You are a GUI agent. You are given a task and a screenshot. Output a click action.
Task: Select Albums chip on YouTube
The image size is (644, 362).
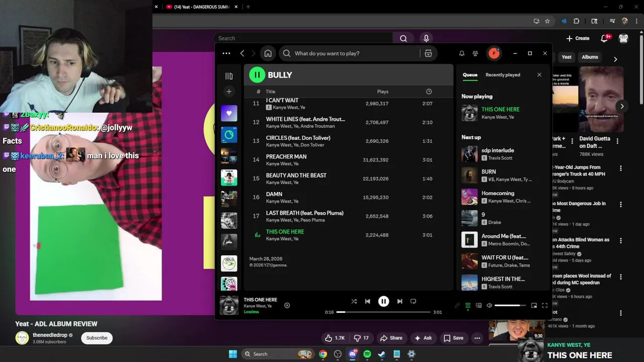[x=590, y=57]
